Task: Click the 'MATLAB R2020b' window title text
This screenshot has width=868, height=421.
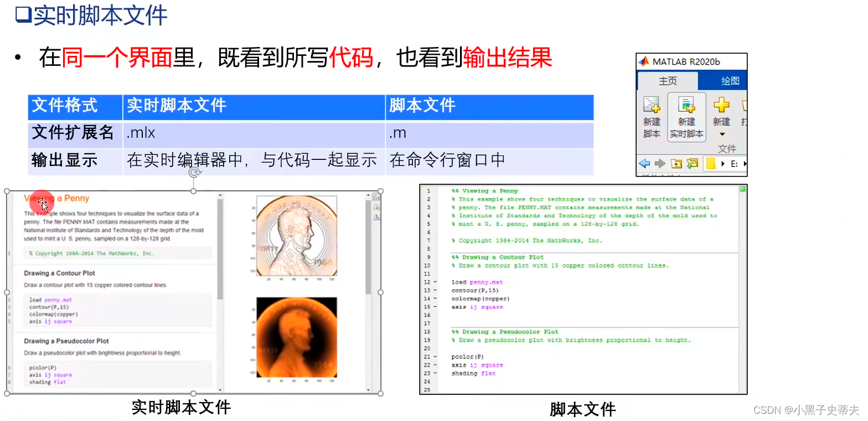Action: point(686,61)
